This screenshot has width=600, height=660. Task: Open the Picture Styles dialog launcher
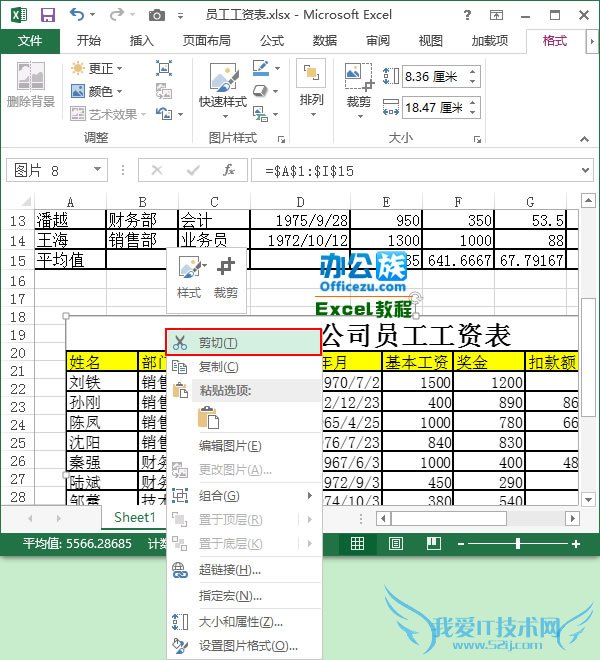281,139
